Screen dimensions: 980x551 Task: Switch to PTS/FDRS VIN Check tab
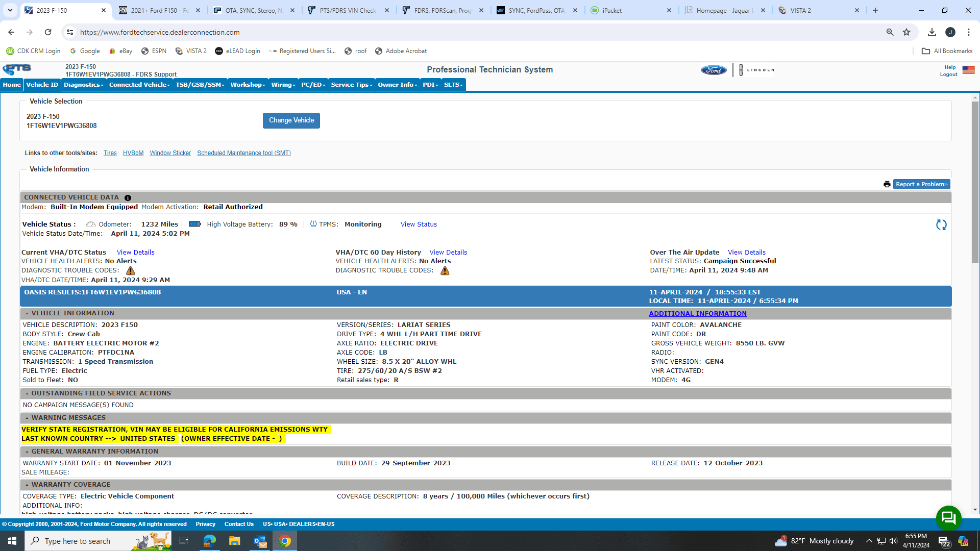[348, 10]
